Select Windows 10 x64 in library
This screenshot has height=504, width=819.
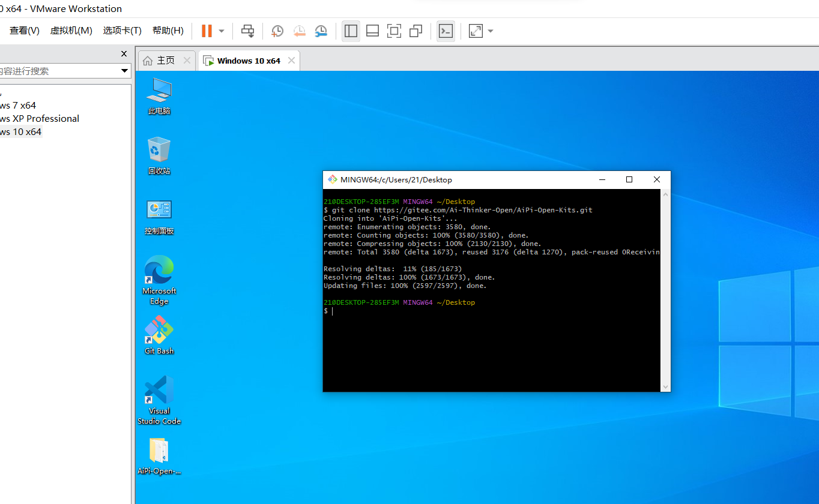coord(21,132)
